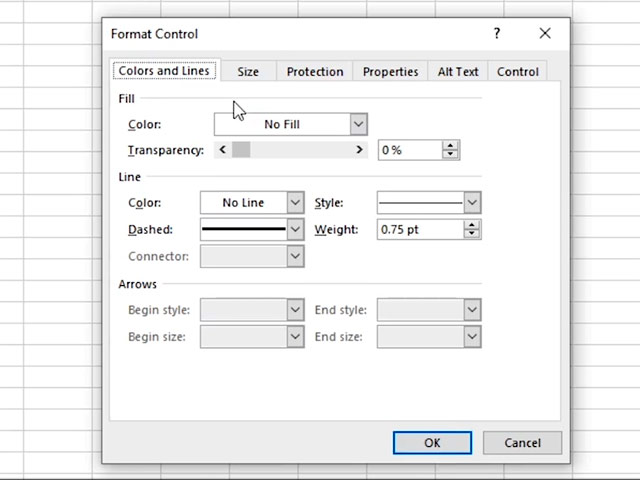The height and width of the screenshot is (480, 640).
Task: Open the Protection tab
Action: [x=315, y=72]
